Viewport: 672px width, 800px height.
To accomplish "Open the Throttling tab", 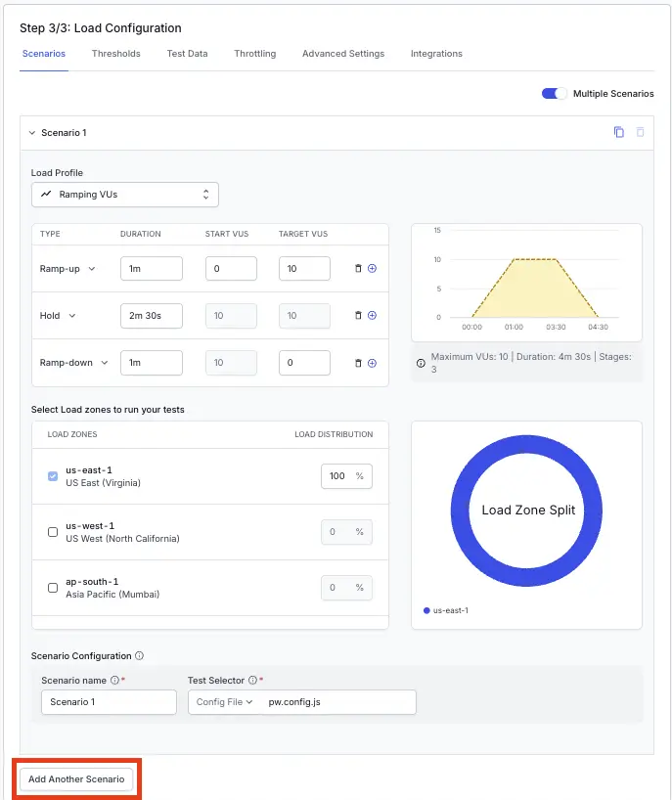I will point(255,54).
